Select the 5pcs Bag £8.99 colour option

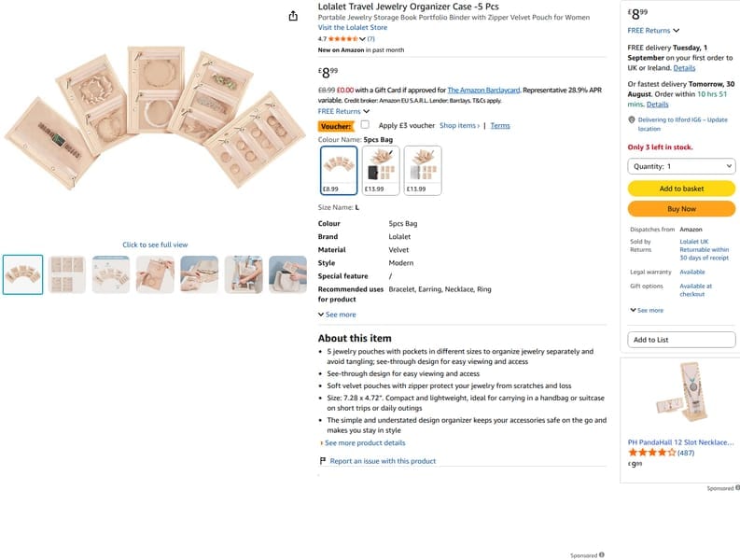339,170
